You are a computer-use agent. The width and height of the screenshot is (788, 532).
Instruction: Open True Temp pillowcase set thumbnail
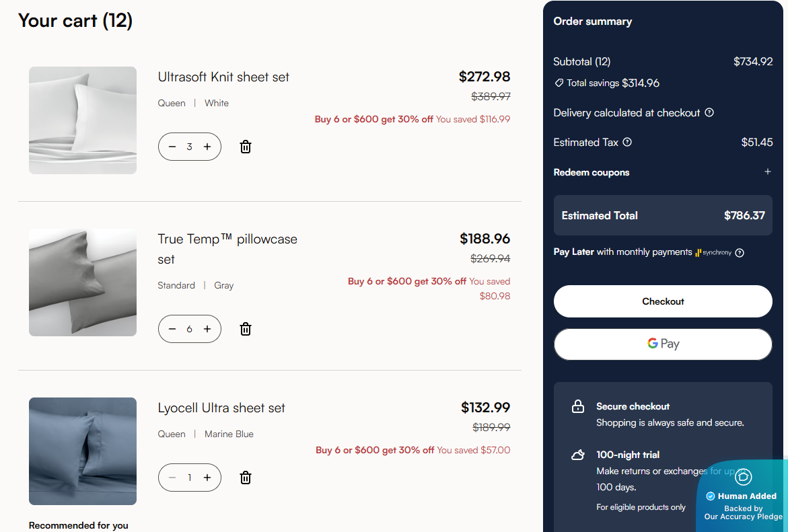(x=83, y=282)
